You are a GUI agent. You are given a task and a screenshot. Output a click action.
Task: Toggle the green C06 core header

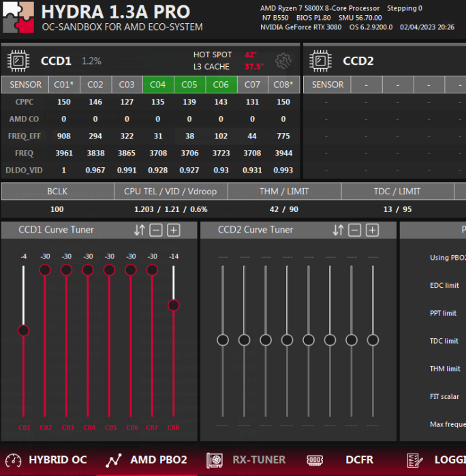(x=221, y=85)
